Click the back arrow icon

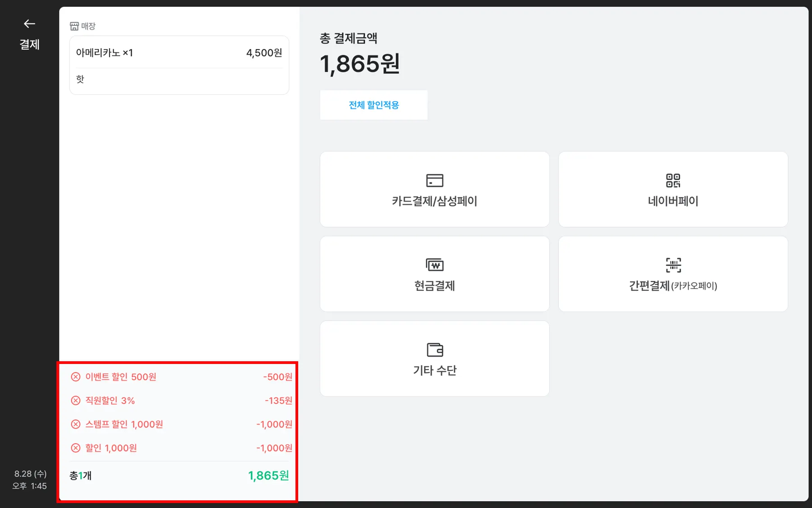[x=29, y=23]
